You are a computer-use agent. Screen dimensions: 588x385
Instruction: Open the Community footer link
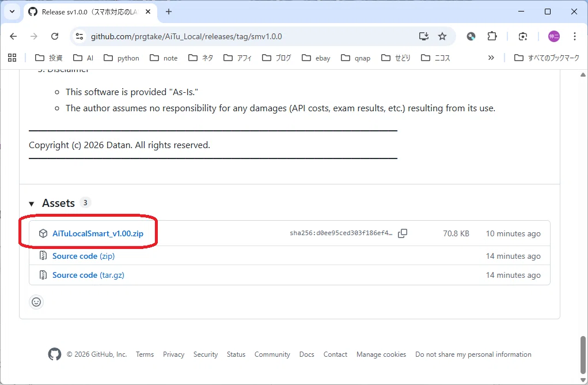point(272,354)
